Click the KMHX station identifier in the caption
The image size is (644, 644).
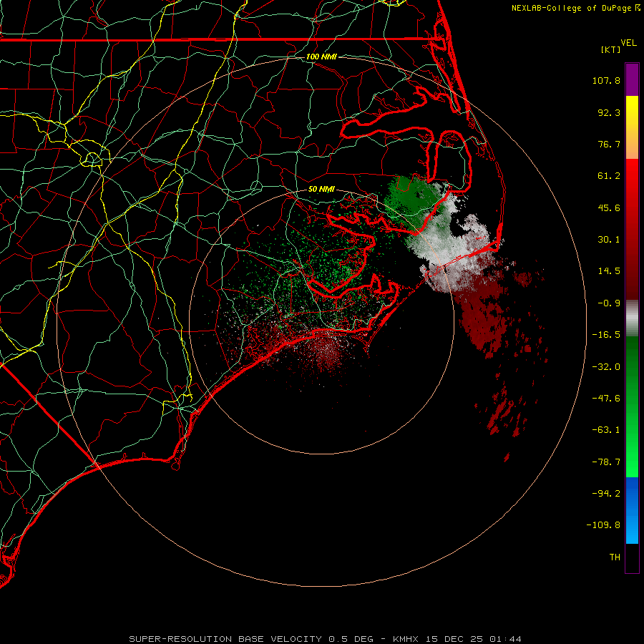pyautogui.click(x=406, y=639)
